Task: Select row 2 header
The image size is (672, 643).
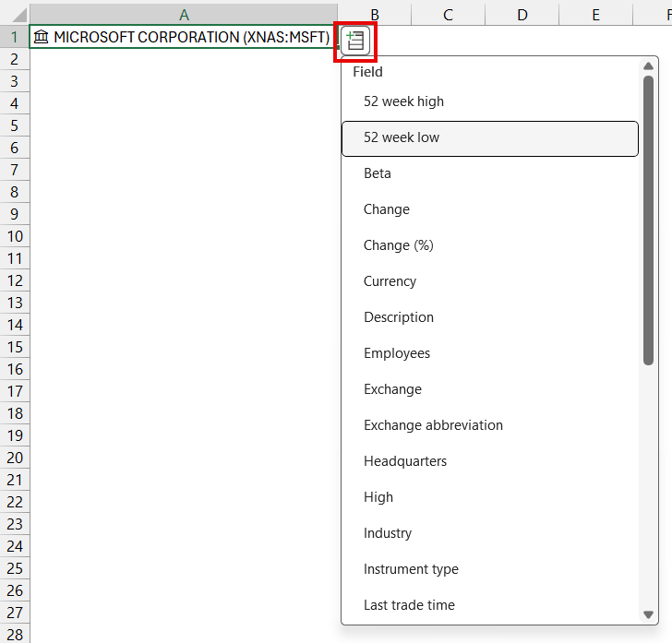Action: pos(15,59)
